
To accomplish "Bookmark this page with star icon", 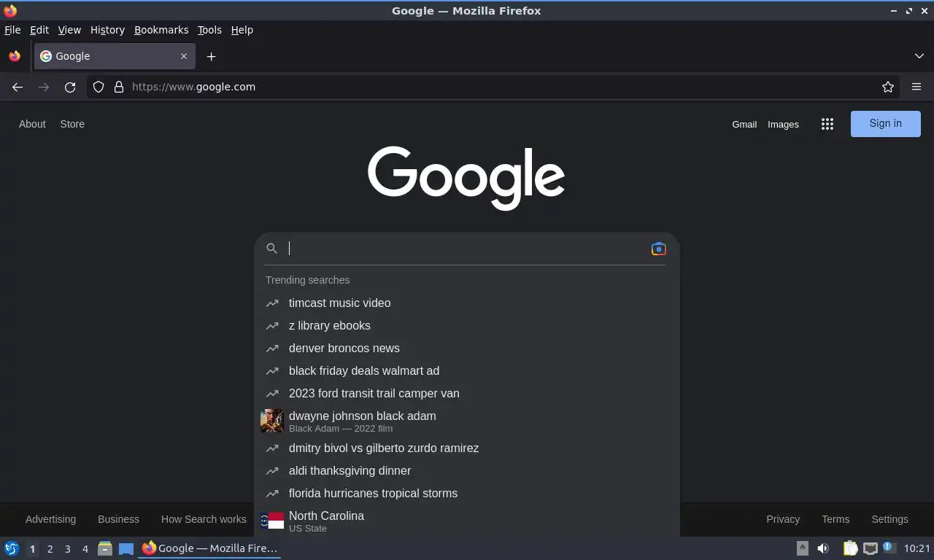I will (x=888, y=87).
